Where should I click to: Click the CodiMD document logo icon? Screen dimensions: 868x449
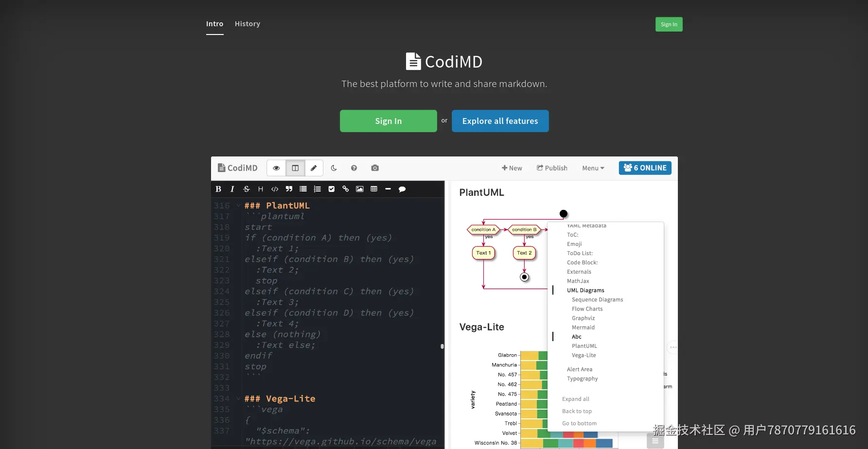coord(413,62)
